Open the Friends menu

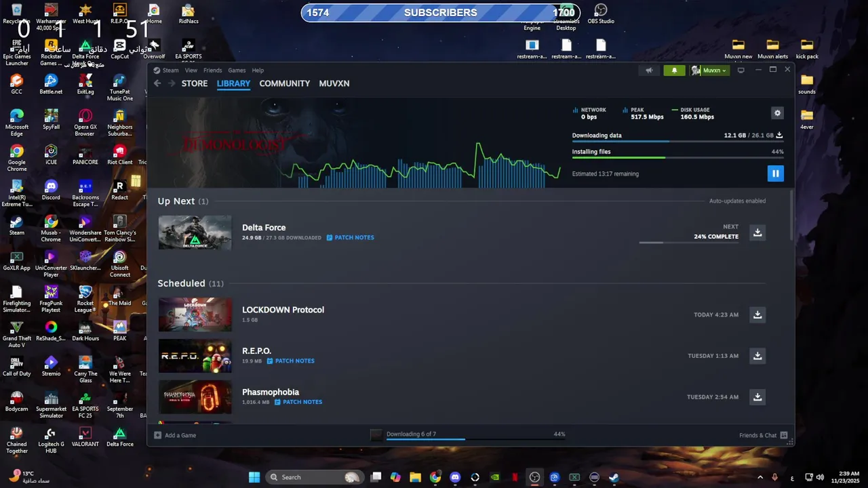pos(212,70)
